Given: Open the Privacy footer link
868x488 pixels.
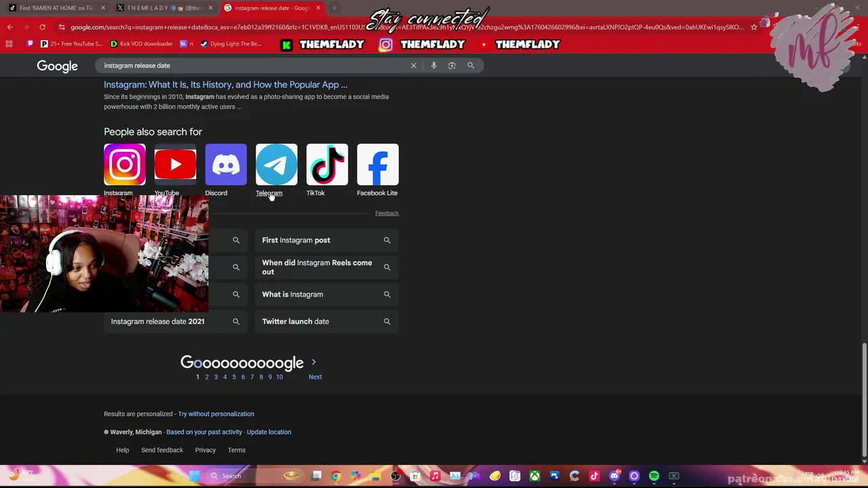Looking at the screenshot, I should (205, 450).
